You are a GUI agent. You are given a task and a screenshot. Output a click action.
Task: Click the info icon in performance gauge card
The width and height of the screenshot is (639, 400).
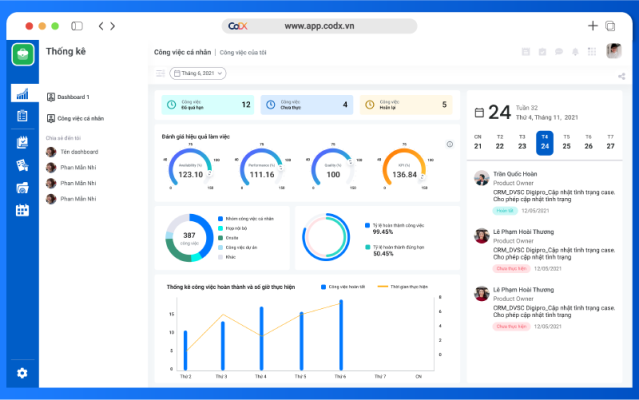[450, 144]
